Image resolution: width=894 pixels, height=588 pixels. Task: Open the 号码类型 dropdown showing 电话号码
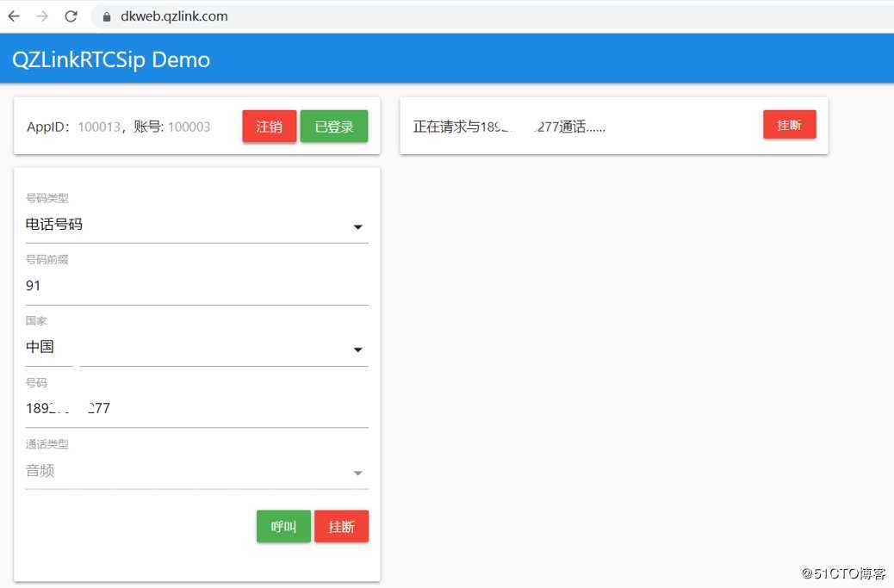[196, 225]
